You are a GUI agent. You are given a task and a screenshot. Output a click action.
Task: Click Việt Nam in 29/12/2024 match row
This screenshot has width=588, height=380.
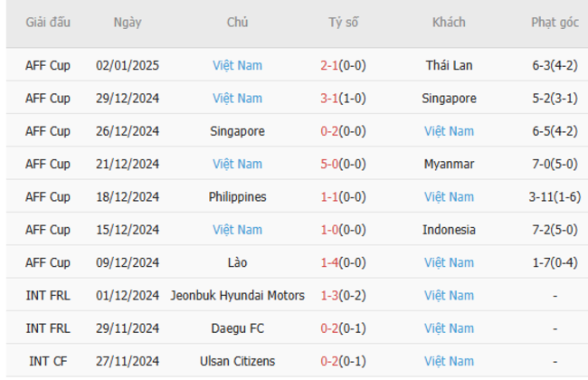[237, 99]
